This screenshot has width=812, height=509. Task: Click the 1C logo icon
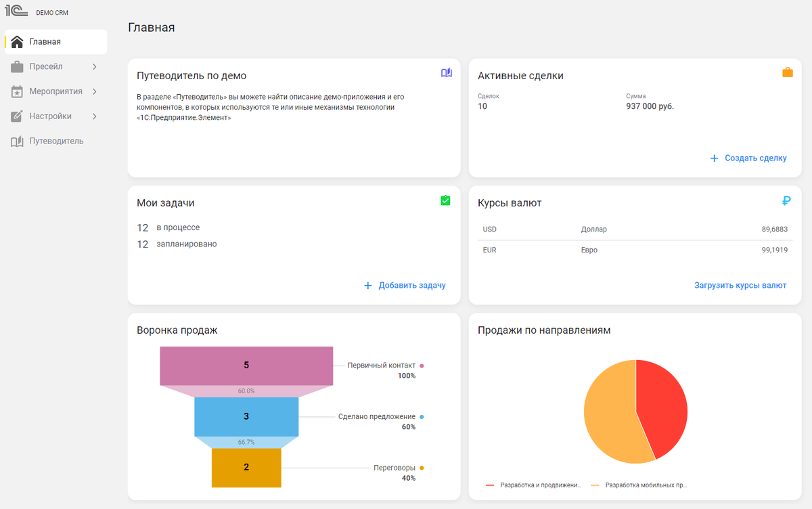pyautogui.click(x=17, y=12)
